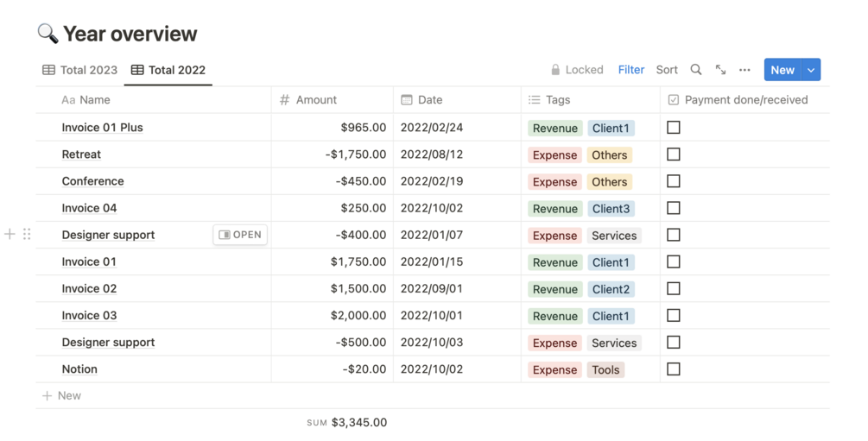
Task: Tick the payment checkbox for Retreat
Action: [x=674, y=154]
